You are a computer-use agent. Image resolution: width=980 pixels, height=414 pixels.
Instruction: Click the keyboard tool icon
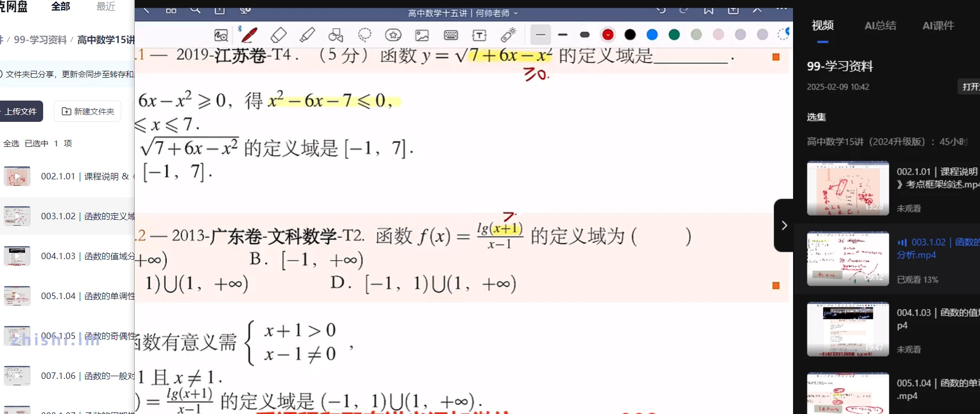451,35
